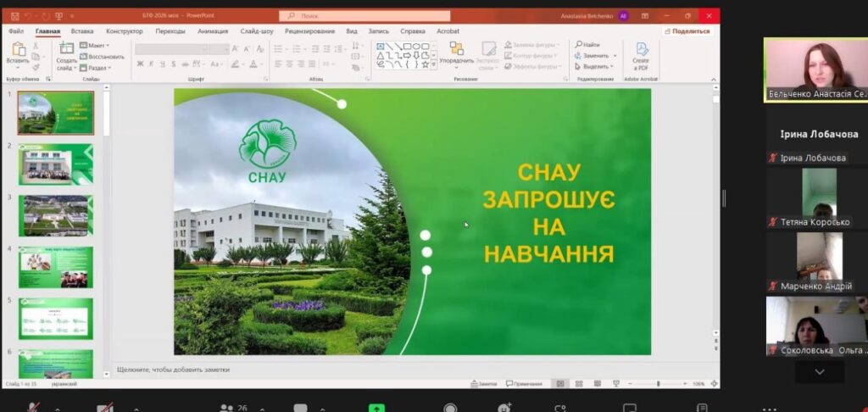Open the Select (Выделить) dropdown
This screenshot has height=412, width=868.
597,66
